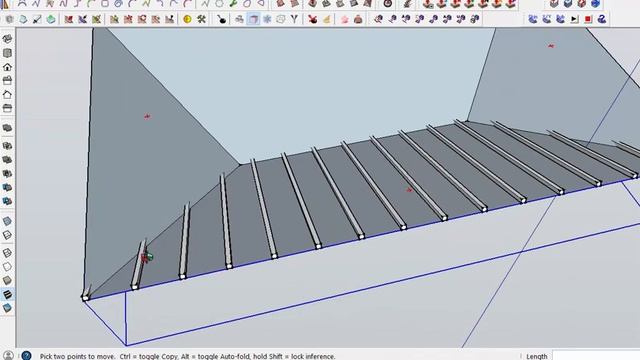Click the blue snowflake toolbar icon
640x360 pixels.
click(267, 19)
